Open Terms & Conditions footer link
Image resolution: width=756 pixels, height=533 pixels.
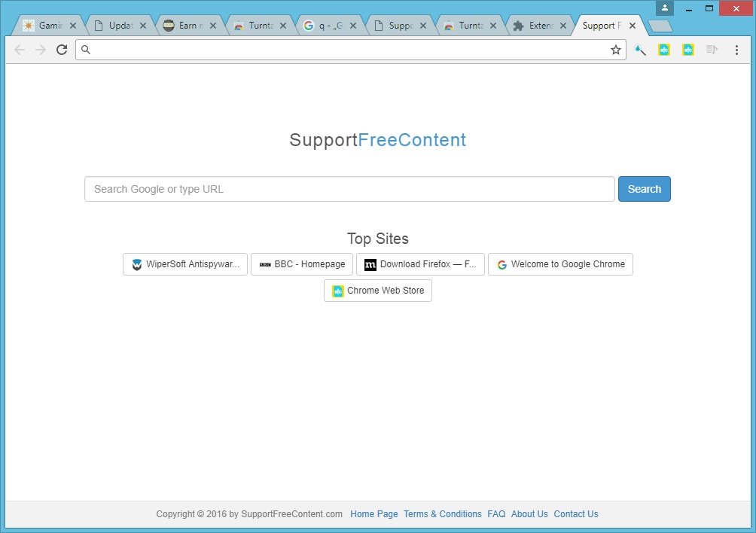(x=442, y=514)
